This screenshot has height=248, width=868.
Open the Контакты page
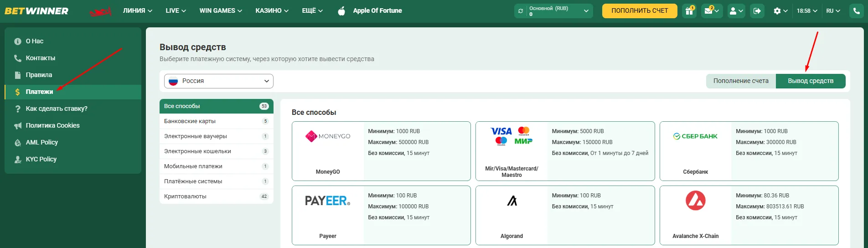pyautogui.click(x=73, y=58)
